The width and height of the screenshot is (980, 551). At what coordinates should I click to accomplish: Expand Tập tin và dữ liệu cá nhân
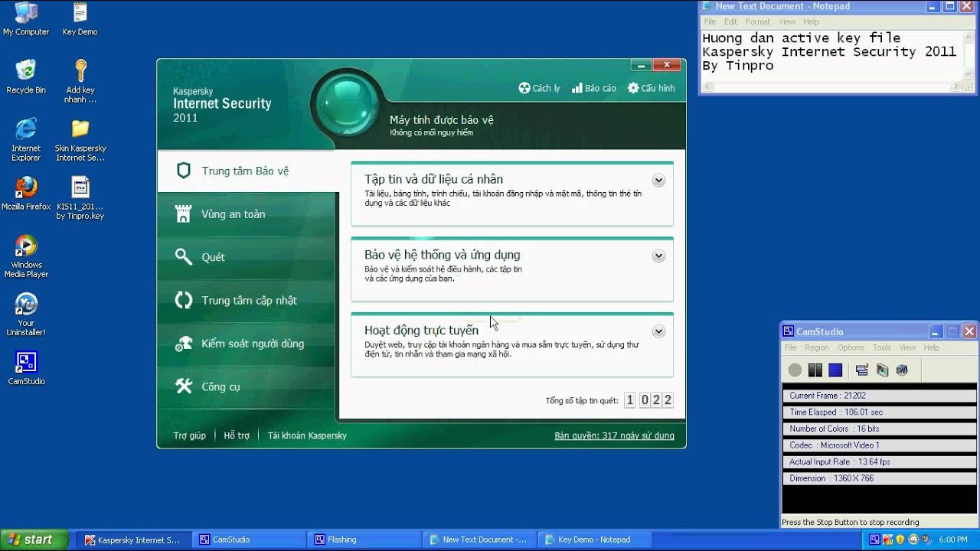(x=658, y=181)
